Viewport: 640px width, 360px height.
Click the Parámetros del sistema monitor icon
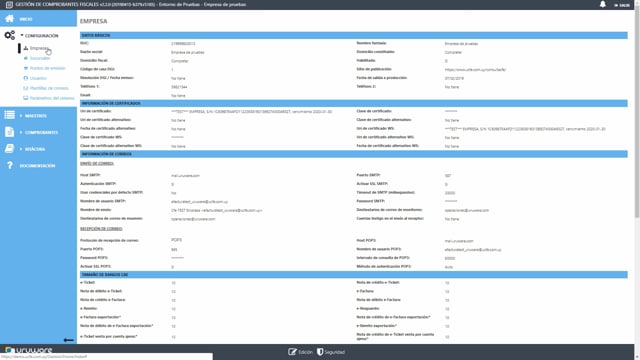[x=26, y=98]
